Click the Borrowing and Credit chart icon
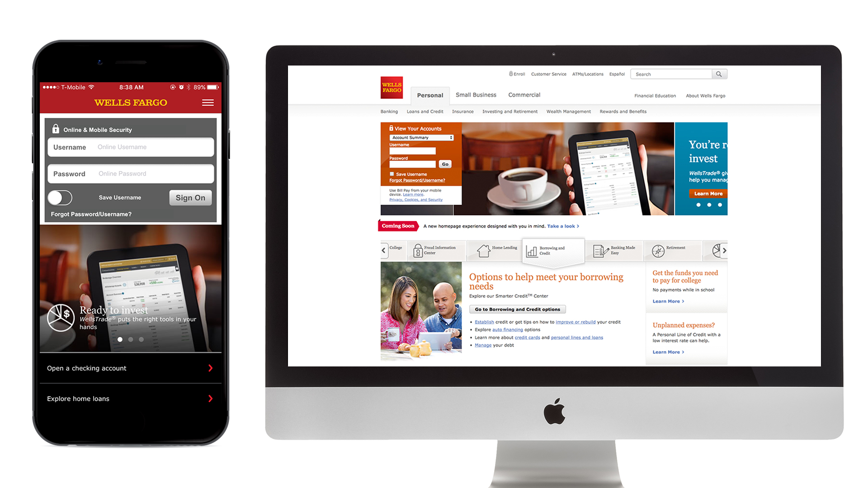 tap(533, 249)
